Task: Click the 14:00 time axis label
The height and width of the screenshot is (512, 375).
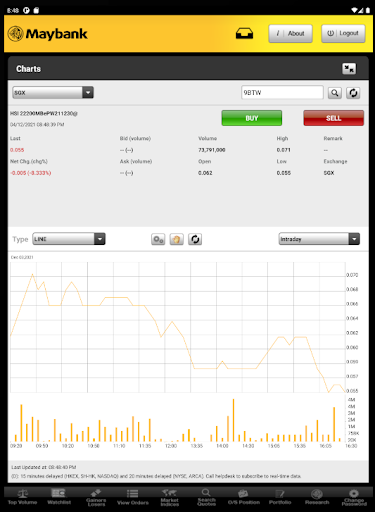Action: click(x=222, y=446)
